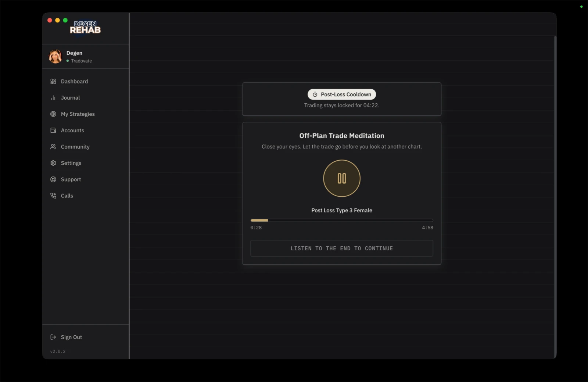The image size is (588, 382).
Task: Click the Settings gear icon
Action: (x=53, y=163)
